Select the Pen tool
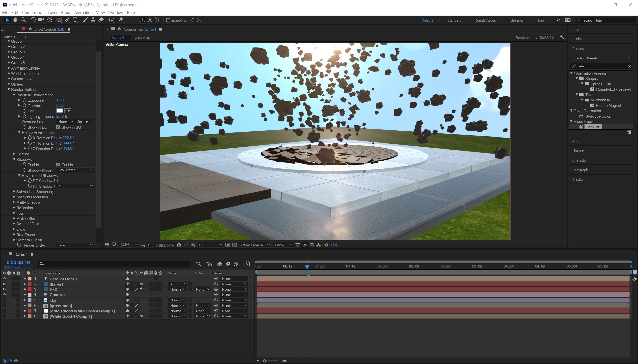 click(67, 20)
